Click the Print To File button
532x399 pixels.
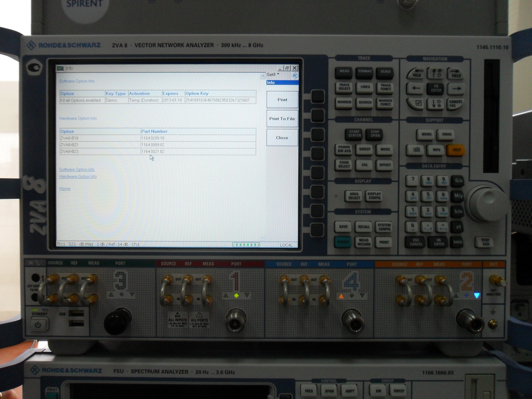(x=282, y=119)
